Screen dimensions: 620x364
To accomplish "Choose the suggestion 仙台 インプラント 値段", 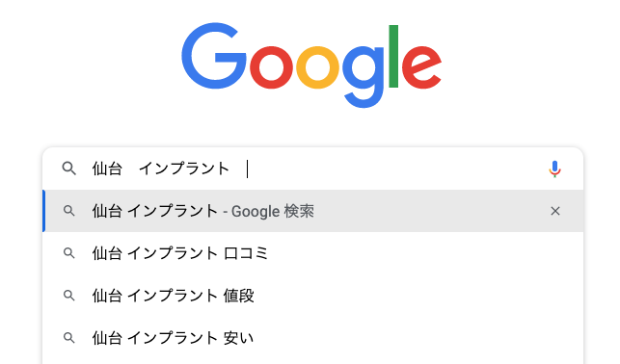I will pyautogui.click(x=312, y=296).
